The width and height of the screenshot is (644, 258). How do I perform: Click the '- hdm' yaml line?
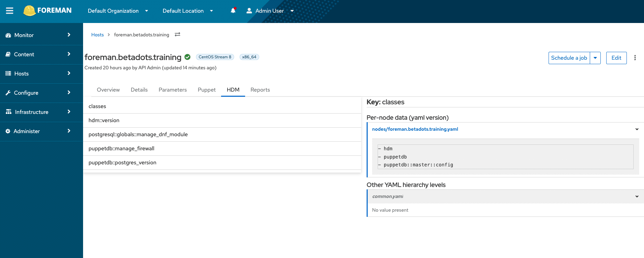(x=385, y=149)
